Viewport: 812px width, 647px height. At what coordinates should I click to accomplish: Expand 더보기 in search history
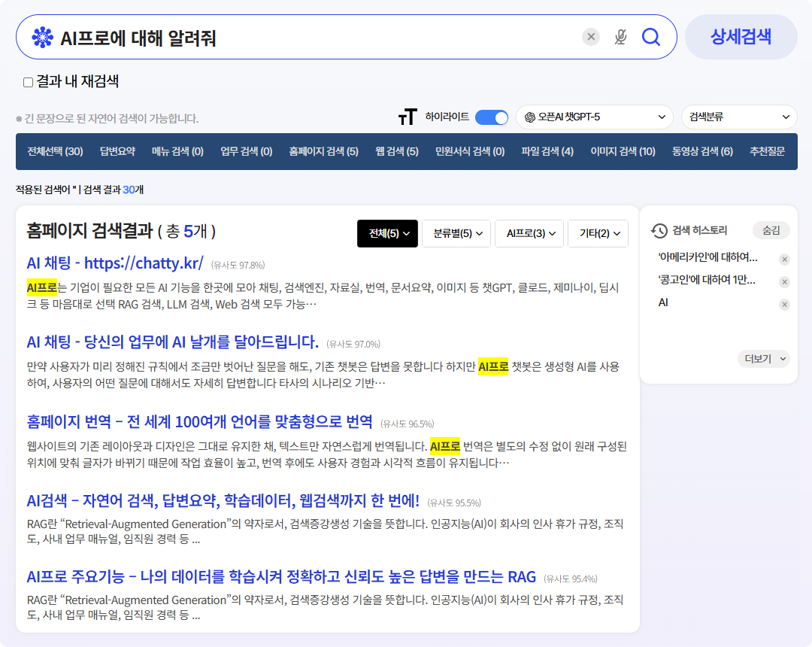(x=763, y=359)
